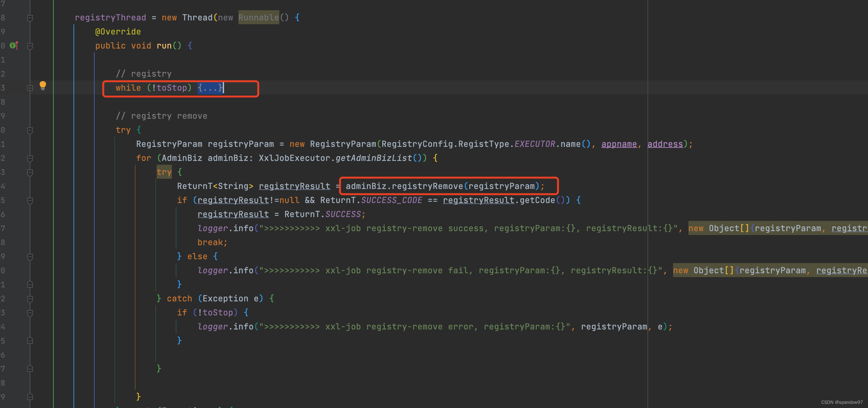
Task: Click the break statement
Action: pyautogui.click(x=210, y=242)
